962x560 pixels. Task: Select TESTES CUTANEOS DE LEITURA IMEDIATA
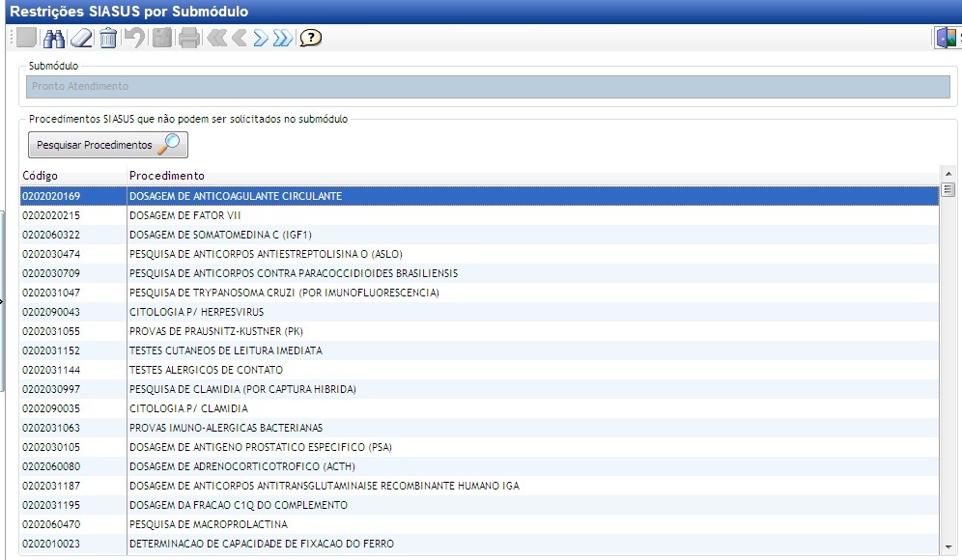(x=479, y=350)
